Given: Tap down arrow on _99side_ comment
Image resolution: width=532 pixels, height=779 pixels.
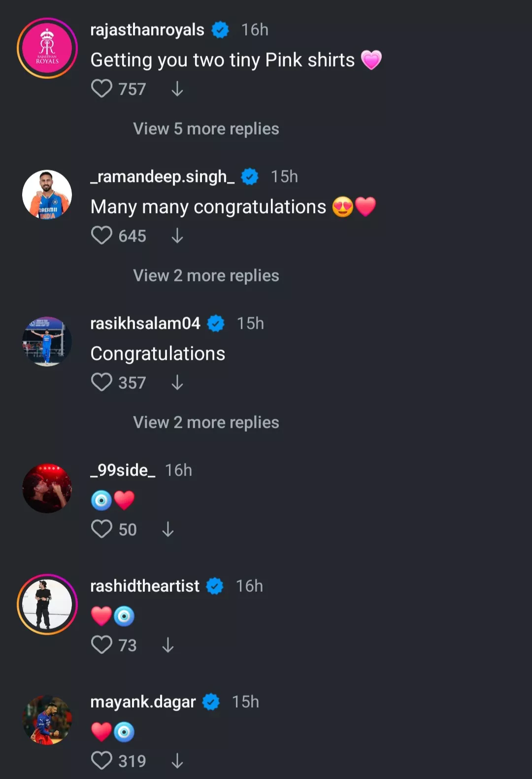Looking at the screenshot, I should point(168,529).
